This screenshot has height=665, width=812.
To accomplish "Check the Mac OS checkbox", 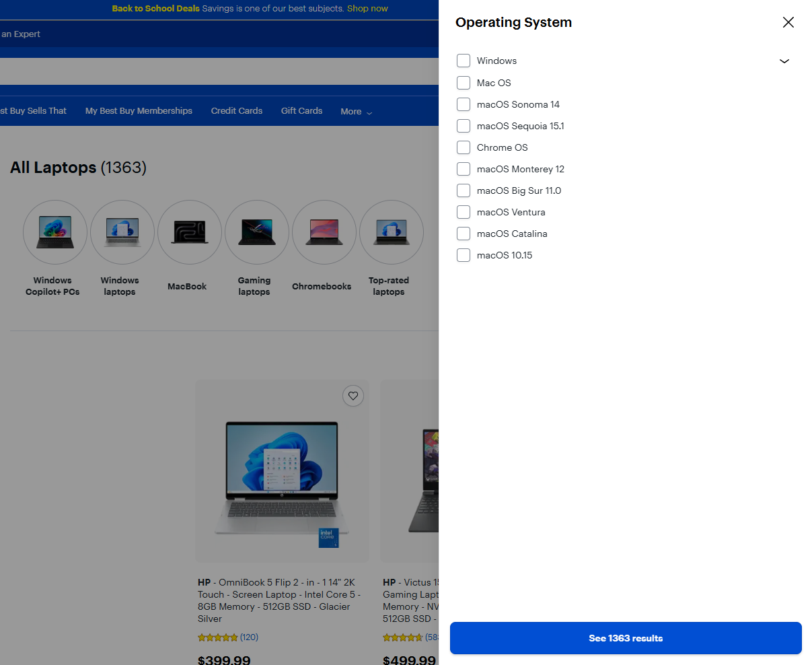I will 464,83.
